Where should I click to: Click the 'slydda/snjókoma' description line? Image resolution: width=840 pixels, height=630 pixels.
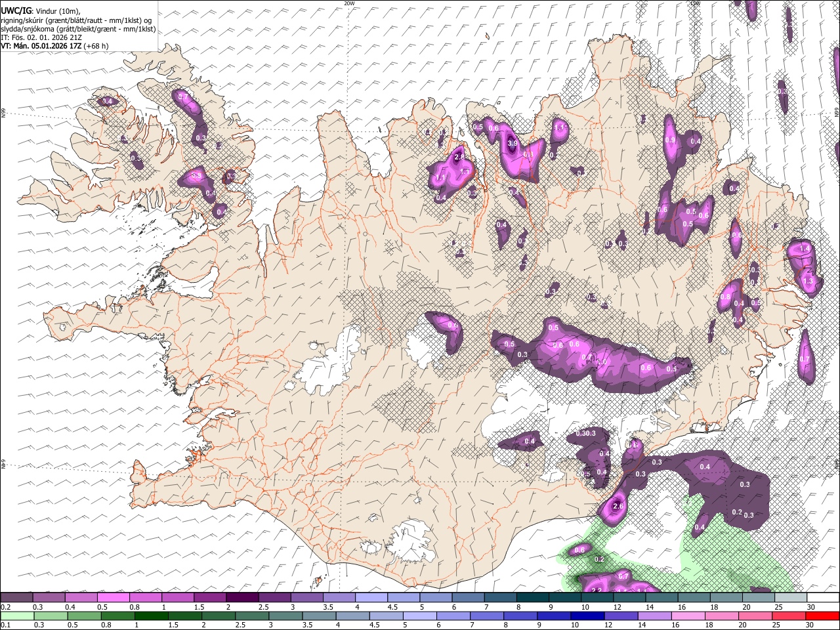tap(78, 29)
